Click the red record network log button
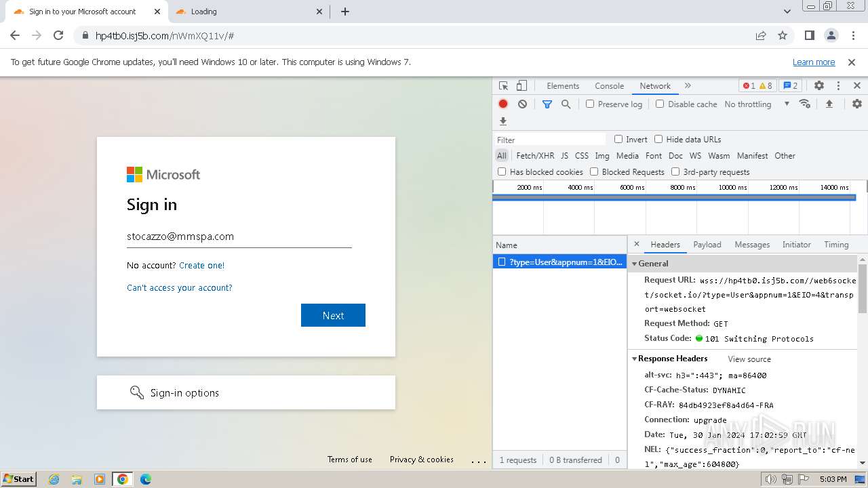The height and width of the screenshot is (488, 868). click(x=503, y=104)
